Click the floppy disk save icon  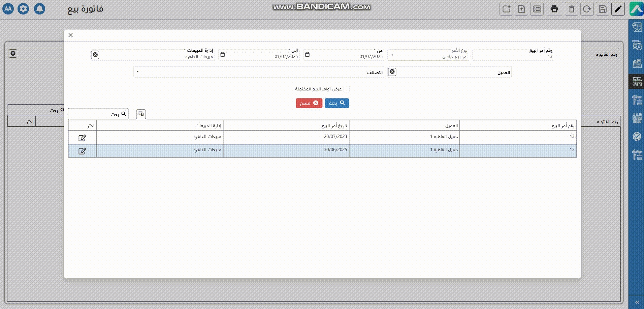pyautogui.click(x=603, y=9)
